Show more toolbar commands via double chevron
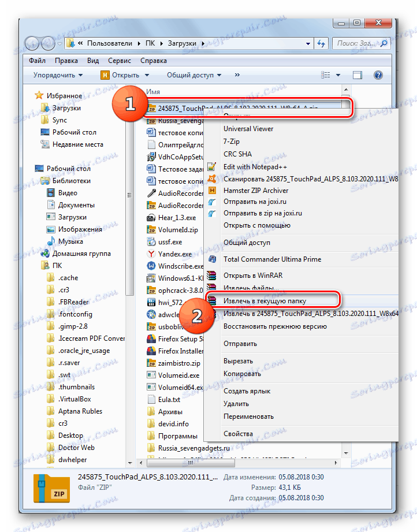This screenshot has width=417, height=532. click(237, 75)
